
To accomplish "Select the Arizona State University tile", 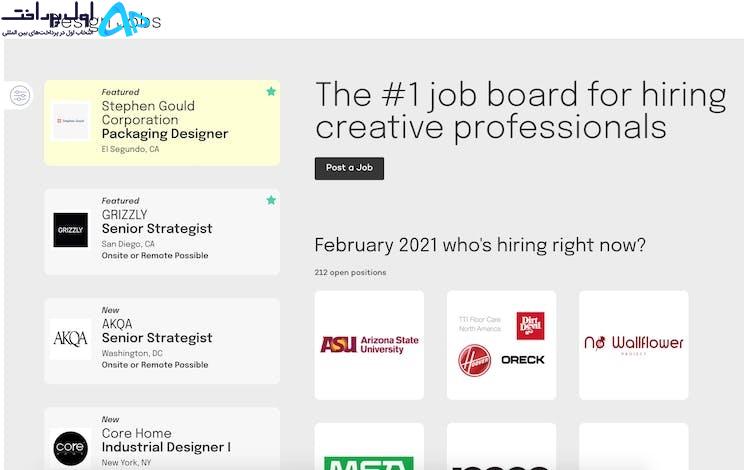I will click(369, 345).
